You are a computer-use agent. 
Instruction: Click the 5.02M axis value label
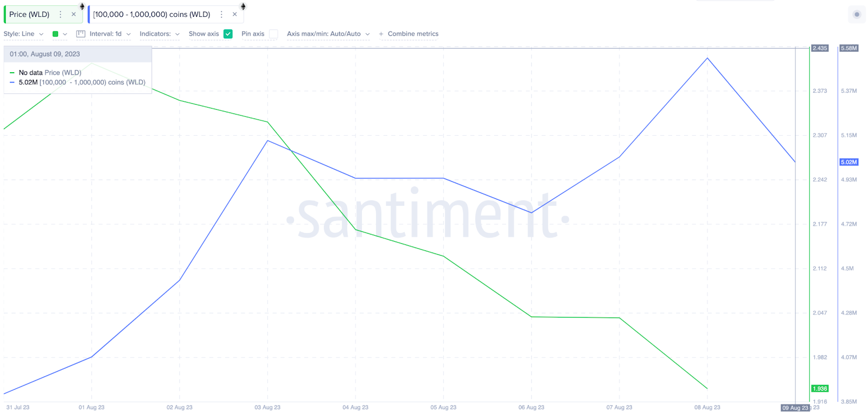[x=849, y=162]
